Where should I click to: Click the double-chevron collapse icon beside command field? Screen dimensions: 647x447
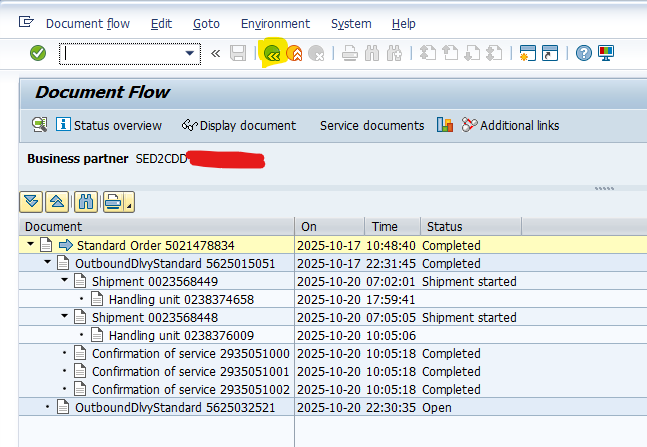[x=215, y=54]
